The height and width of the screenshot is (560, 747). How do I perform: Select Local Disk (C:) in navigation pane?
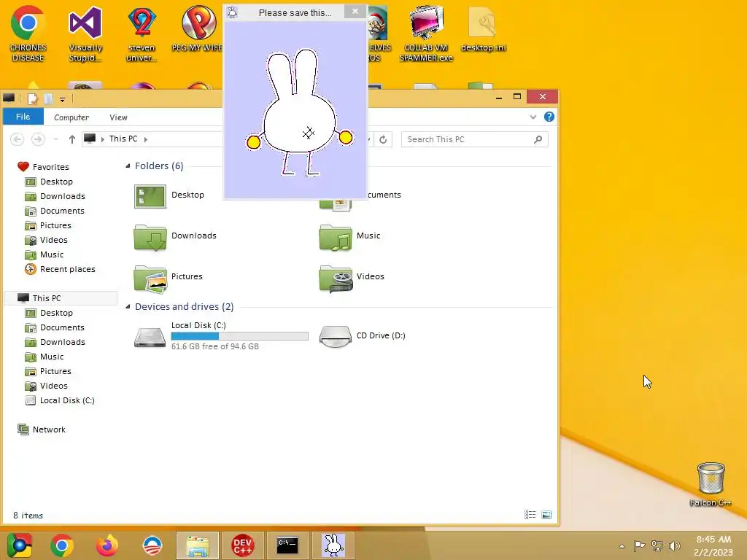60,400
